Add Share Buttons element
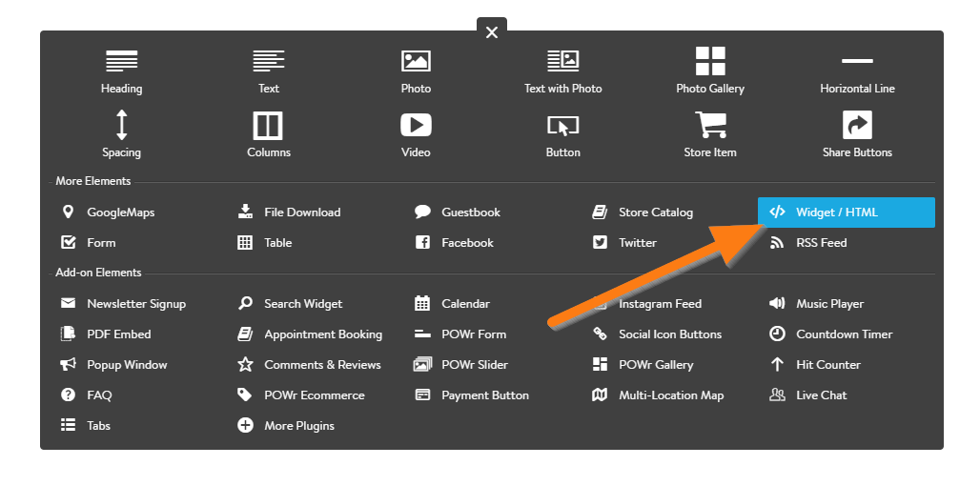Viewport: 980px width, 486px height. point(857,126)
